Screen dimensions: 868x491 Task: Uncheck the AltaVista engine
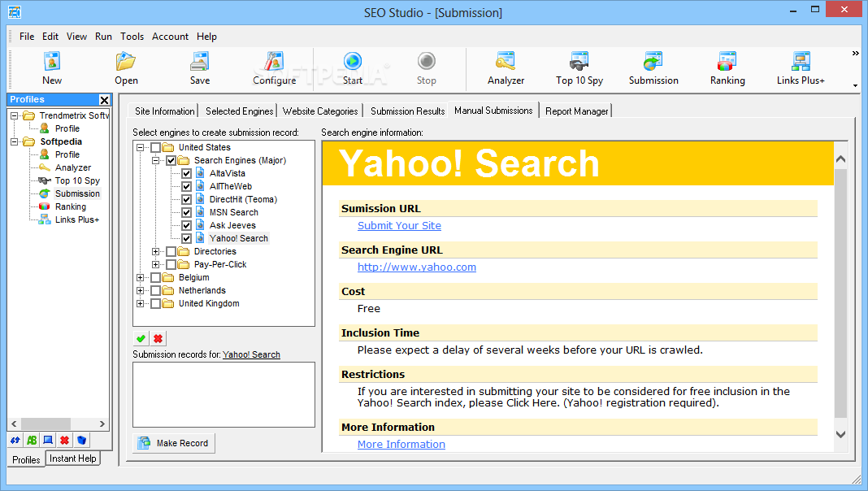[187, 173]
